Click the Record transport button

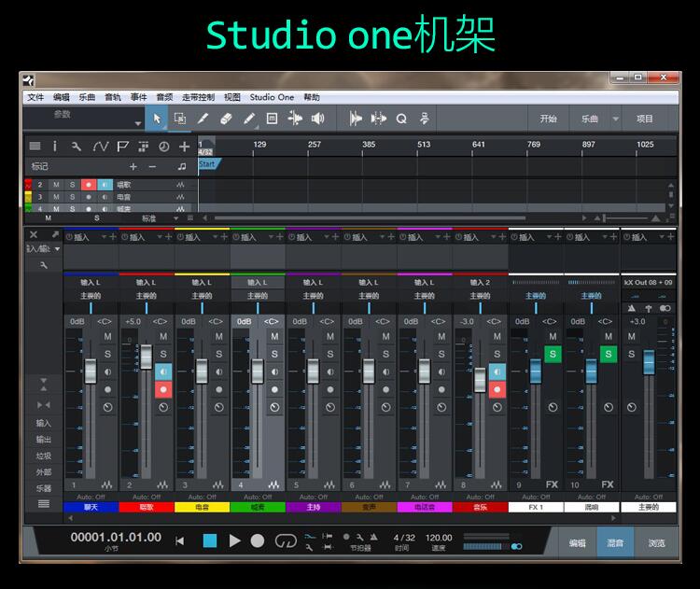[258, 540]
